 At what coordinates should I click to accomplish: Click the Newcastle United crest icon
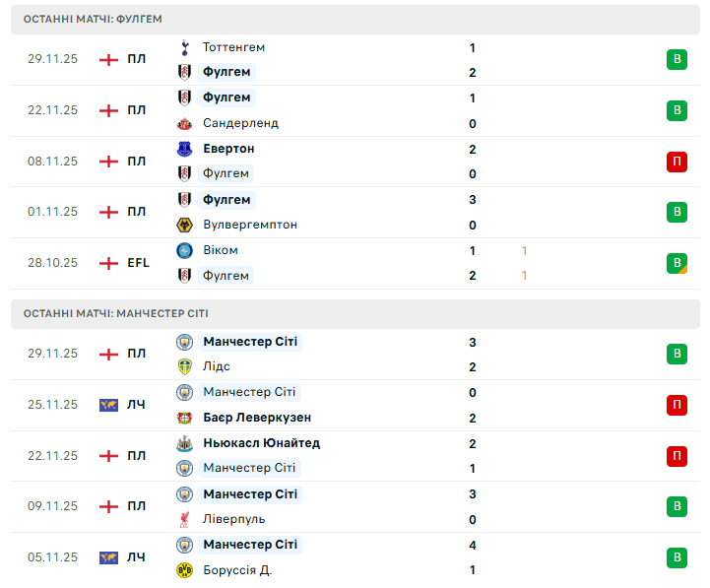click(x=184, y=443)
